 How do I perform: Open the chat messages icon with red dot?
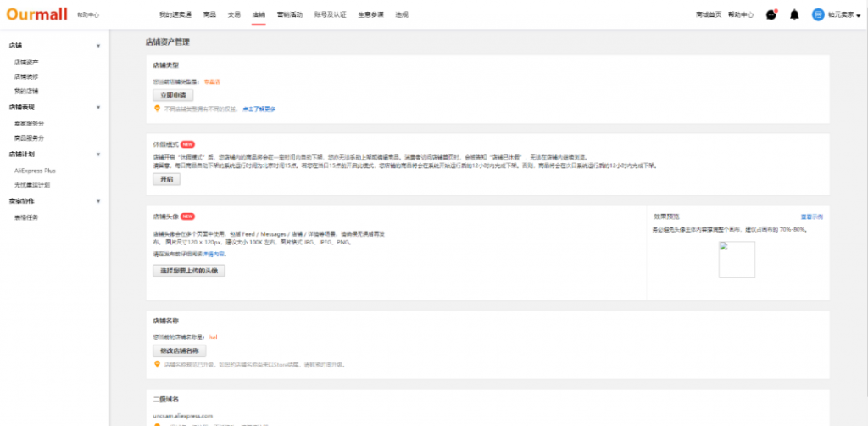tap(771, 14)
